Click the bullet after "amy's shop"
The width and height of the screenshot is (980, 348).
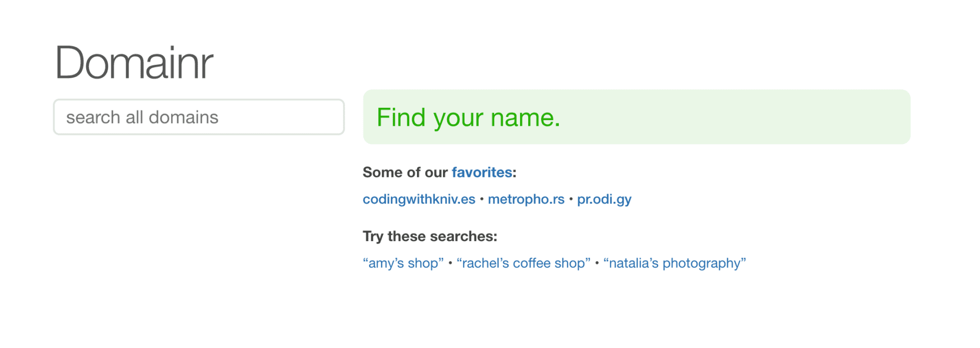point(450,263)
